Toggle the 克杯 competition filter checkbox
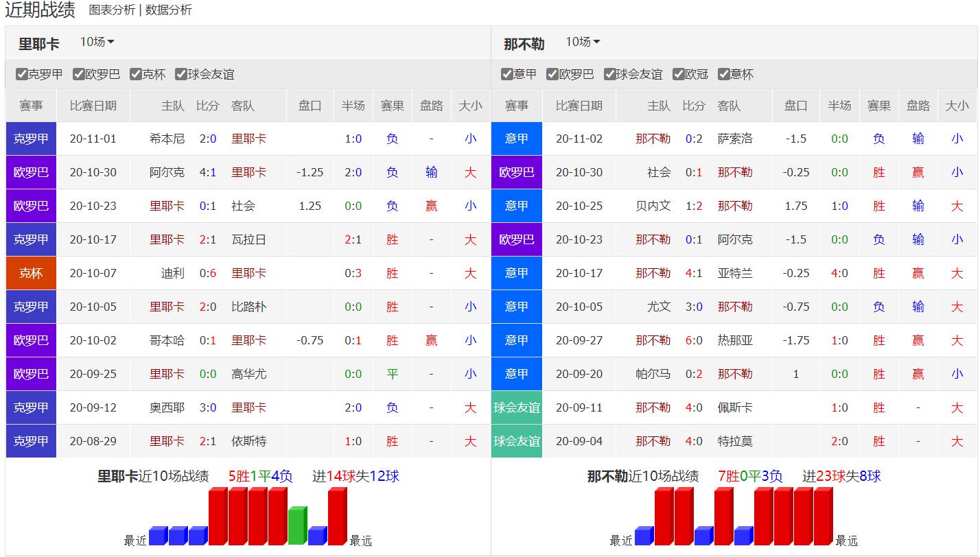The height and width of the screenshot is (557, 980). (x=136, y=74)
